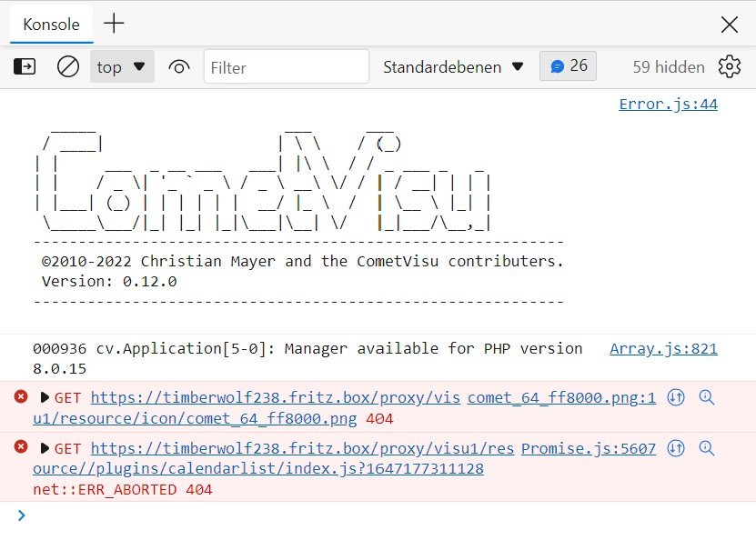Create a live expression with eye icon
756x540 pixels.
[x=179, y=66]
